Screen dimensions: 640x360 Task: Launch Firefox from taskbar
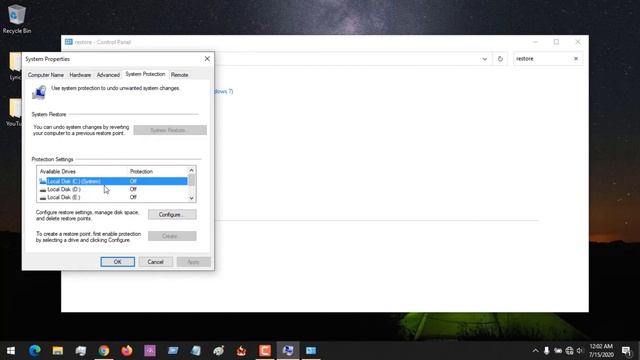(127, 351)
